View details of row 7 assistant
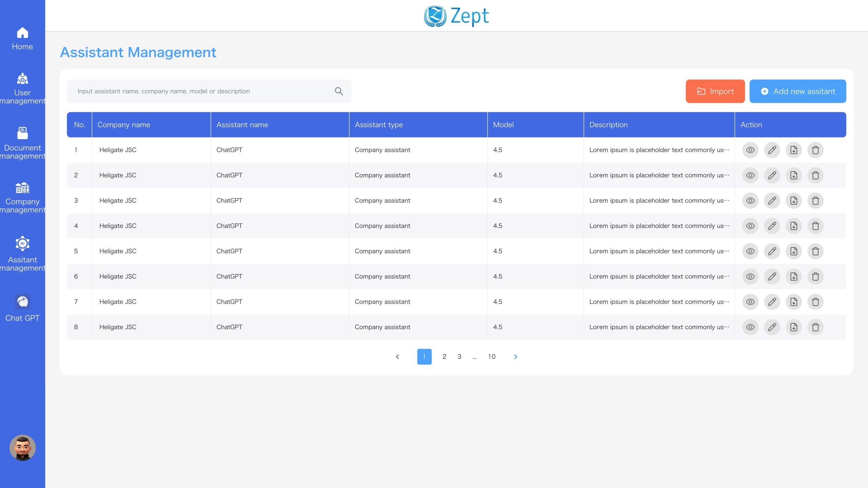The height and width of the screenshot is (488, 868). 750,302
